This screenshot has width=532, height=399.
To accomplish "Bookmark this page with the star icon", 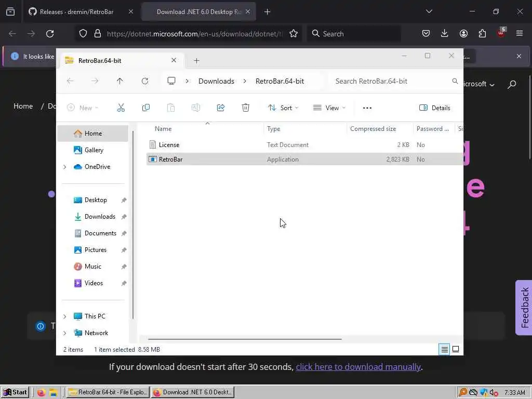I will pos(294,34).
